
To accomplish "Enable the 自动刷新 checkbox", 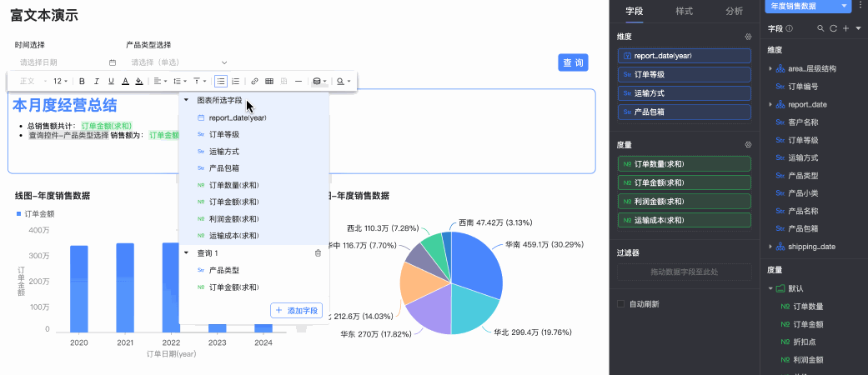I will 621,303.
